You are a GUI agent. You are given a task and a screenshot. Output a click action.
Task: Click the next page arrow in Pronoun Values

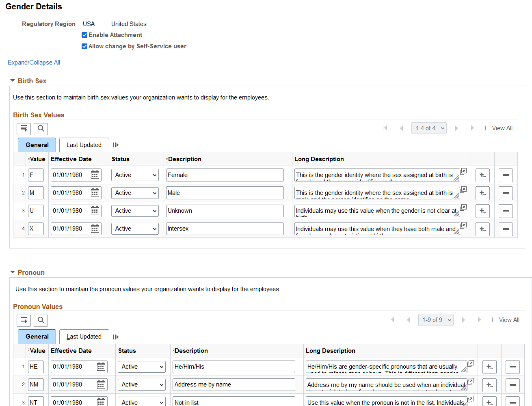pyautogui.click(x=464, y=320)
